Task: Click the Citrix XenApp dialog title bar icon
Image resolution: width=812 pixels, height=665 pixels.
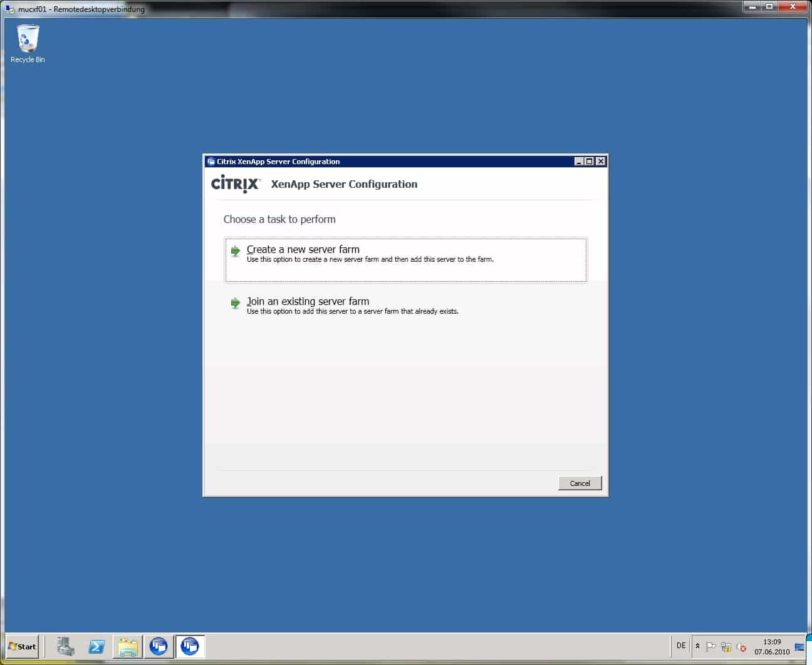Action: (211, 162)
